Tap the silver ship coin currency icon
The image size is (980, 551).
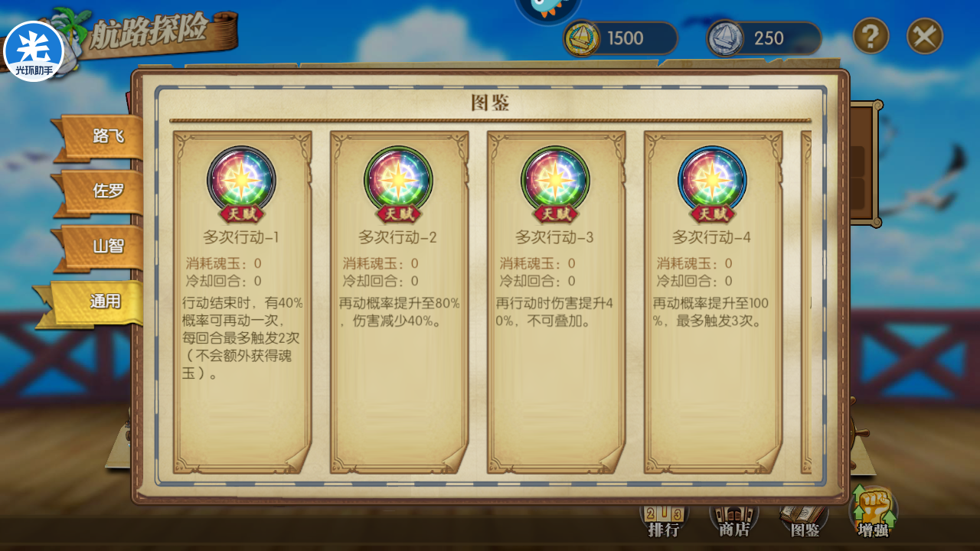(724, 38)
